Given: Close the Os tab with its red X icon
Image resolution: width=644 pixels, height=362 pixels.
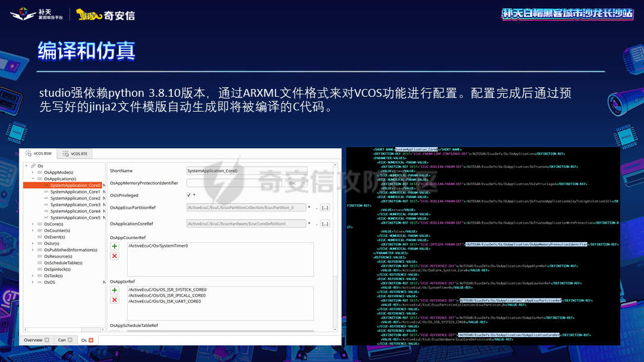Looking at the screenshot, I should 91,340.
